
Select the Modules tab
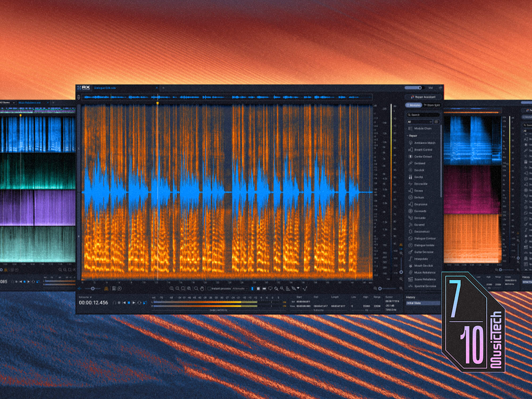[x=413, y=105]
